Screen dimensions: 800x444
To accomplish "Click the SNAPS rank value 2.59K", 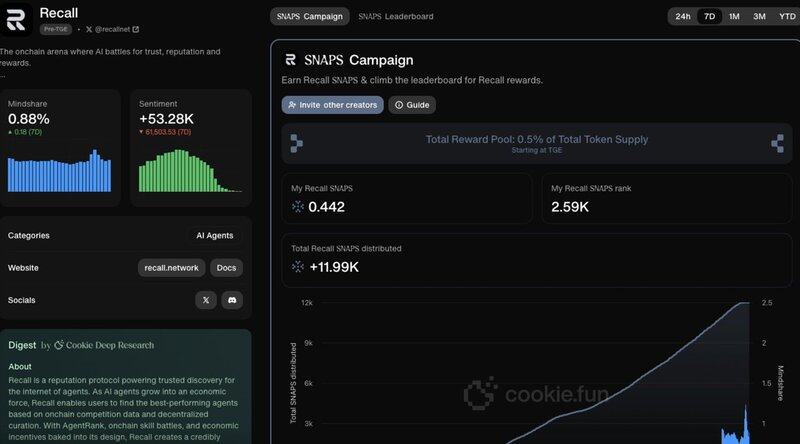I will 570,207.
